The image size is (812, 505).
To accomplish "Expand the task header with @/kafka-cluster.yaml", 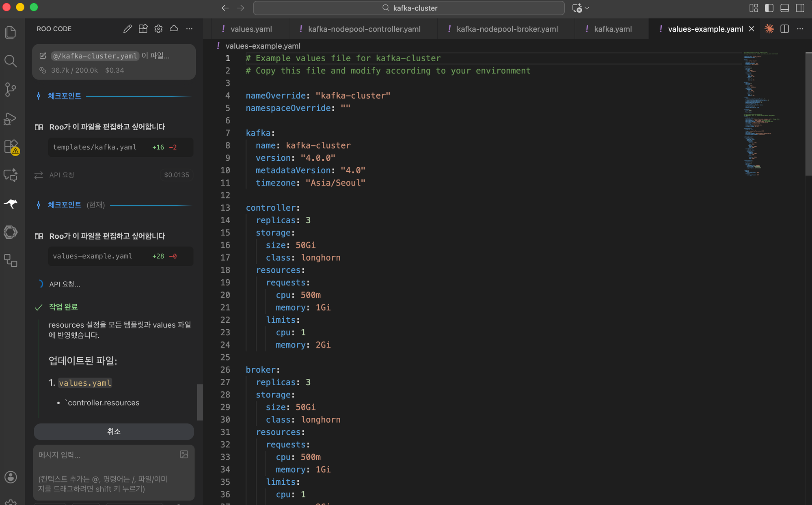I will 114,62.
